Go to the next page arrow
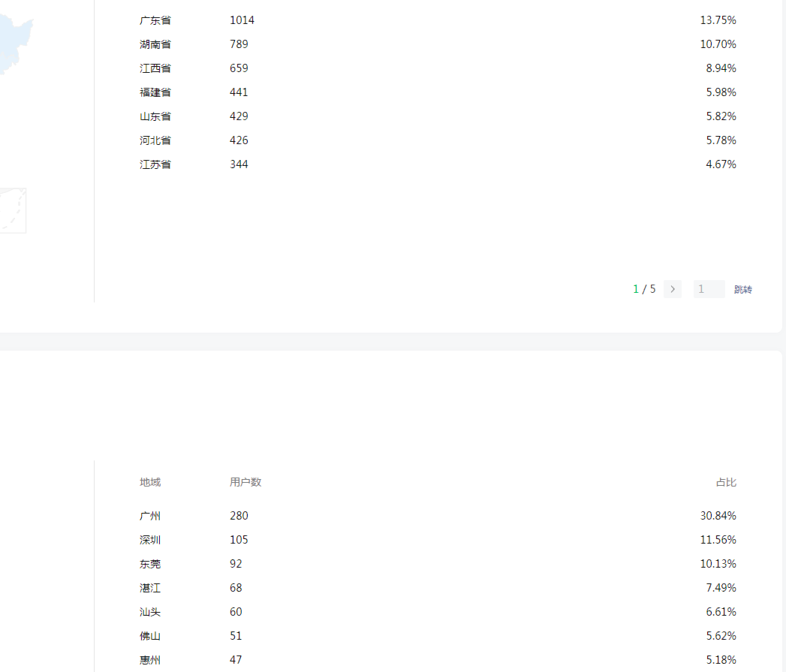Screen dimensions: 786x672 (x=672, y=289)
